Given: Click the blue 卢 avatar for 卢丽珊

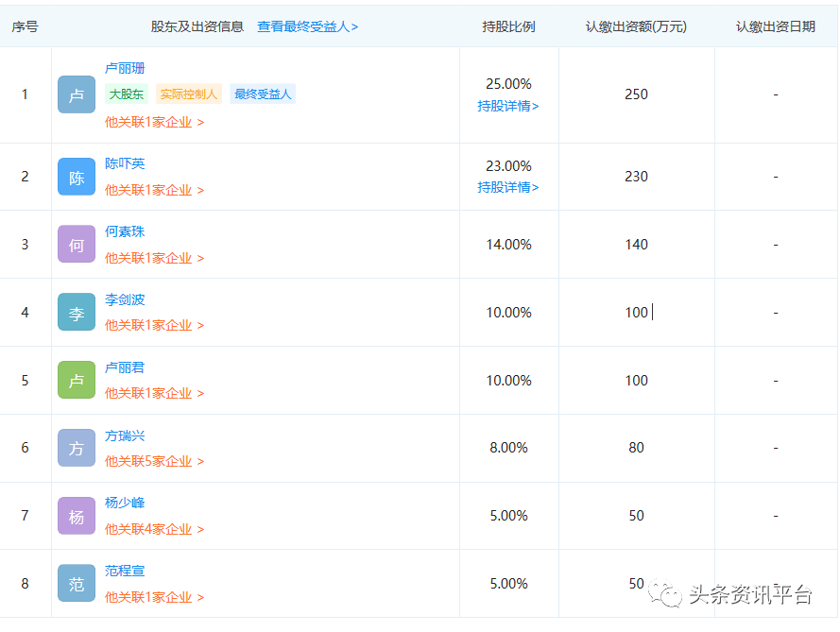Looking at the screenshot, I should [77, 94].
